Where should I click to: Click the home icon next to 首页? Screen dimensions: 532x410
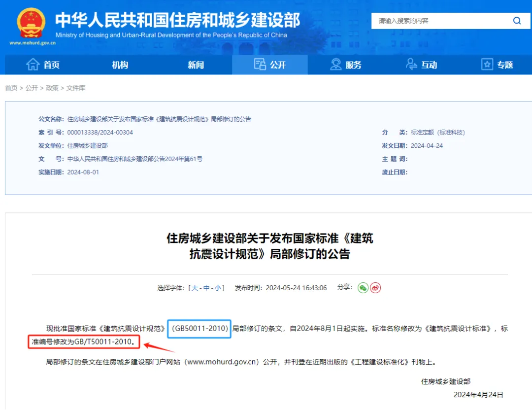coord(33,65)
